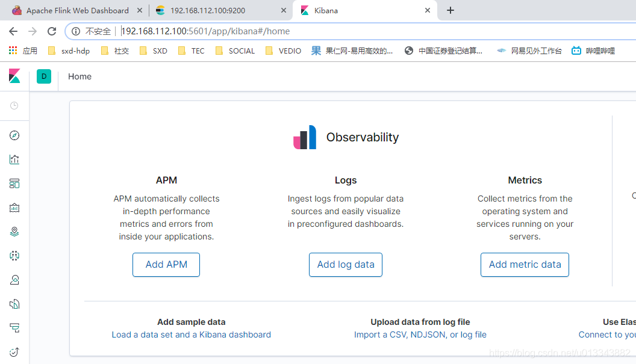Viewport: 636px width, 364px height.
Task: Open Import a CSV, NDJSON, or log file link
Action: (x=420, y=335)
